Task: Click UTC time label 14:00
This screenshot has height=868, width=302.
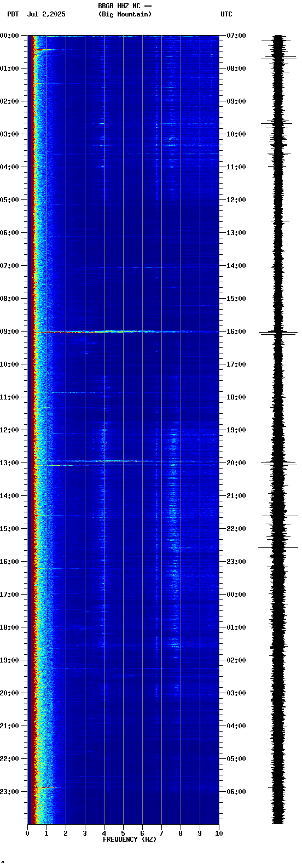Action: (236, 266)
